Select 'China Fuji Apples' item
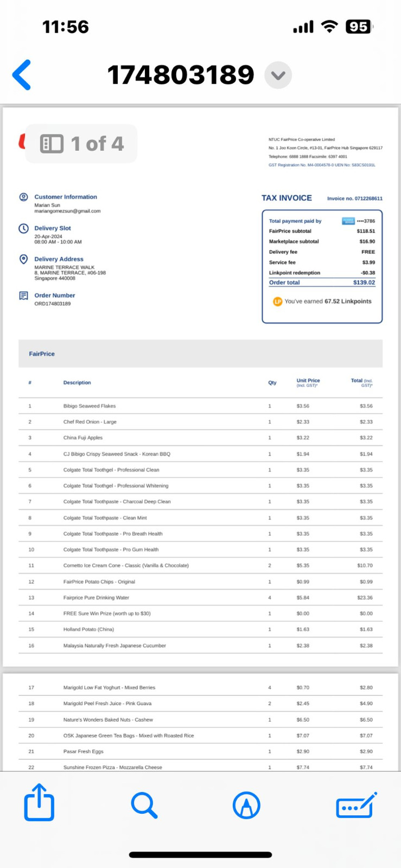Viewport: 401px width, 868px height. point(83,438)
